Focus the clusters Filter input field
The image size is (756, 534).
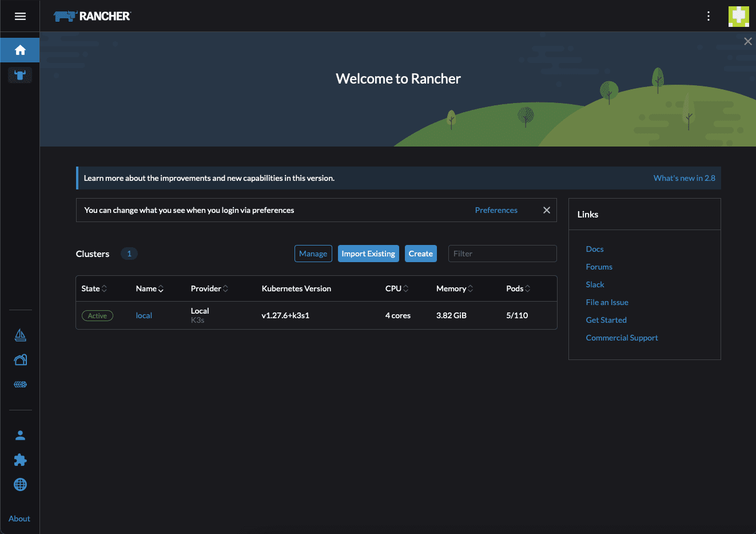[x=502, y=254]
